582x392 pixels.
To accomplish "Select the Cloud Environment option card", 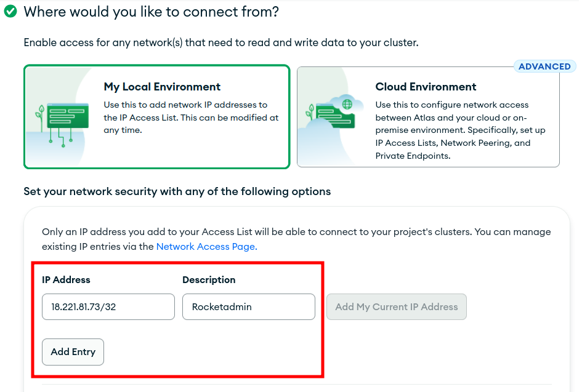I will (428, 117).
